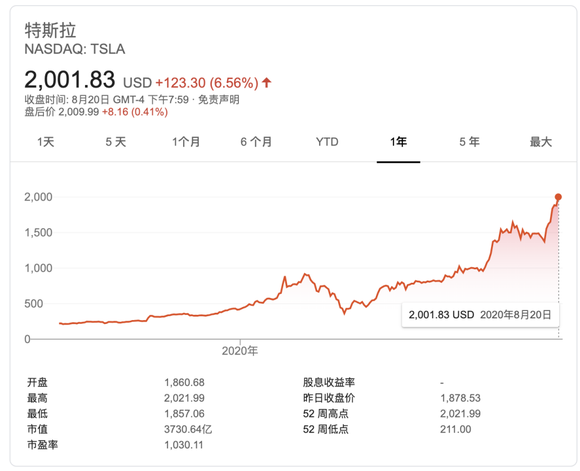Image resolution: width=580 pixels, height=471 pixels.
Task: Show the 6 个月 chart range
Action: (256, 142)
